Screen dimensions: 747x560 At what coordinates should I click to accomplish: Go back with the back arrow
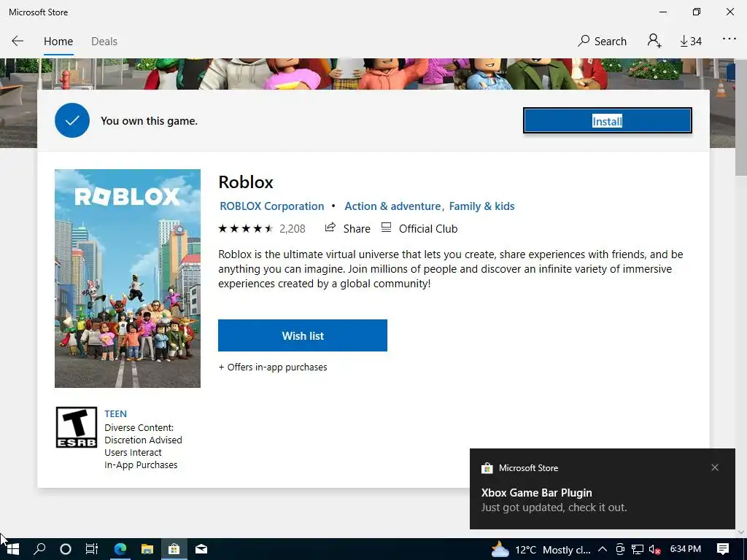click(x=18, y=42)
